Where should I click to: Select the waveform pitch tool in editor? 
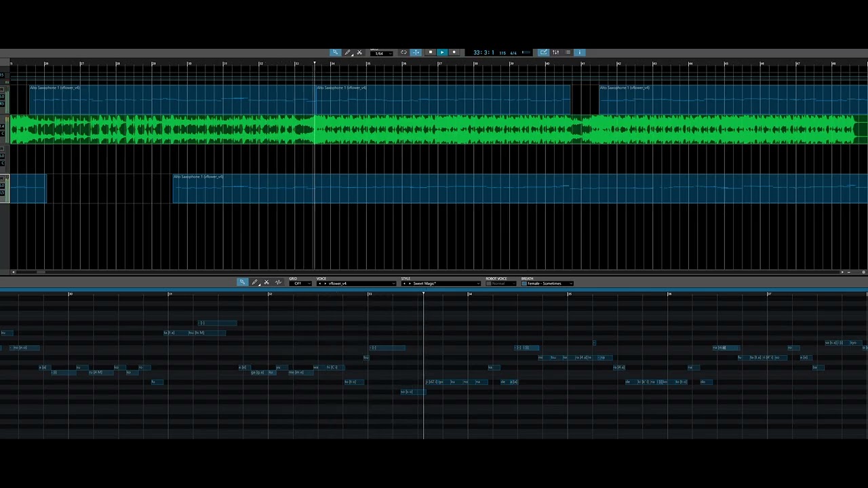coord(278,282)
